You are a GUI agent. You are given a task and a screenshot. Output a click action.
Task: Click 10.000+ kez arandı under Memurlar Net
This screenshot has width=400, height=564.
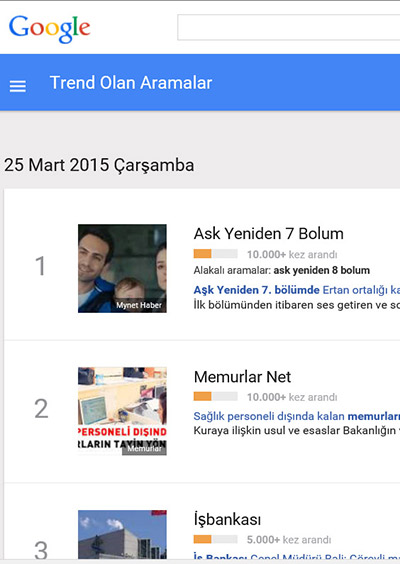pos(292,397)
